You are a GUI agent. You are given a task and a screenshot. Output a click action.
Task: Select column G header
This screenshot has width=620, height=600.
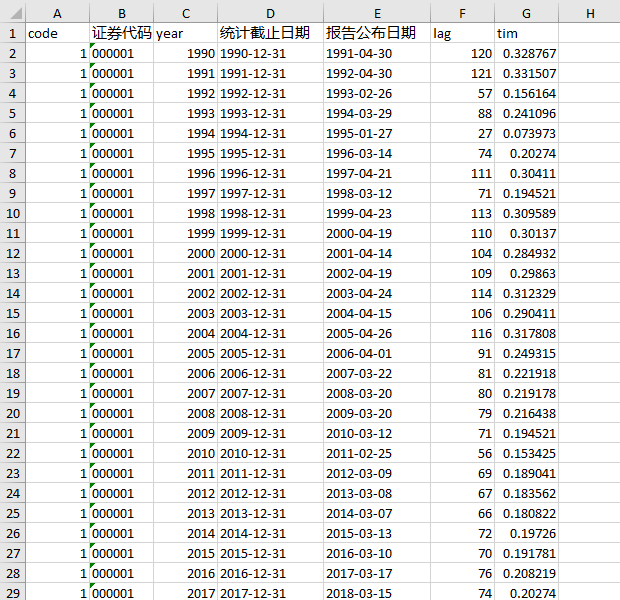tap(527, 13)
